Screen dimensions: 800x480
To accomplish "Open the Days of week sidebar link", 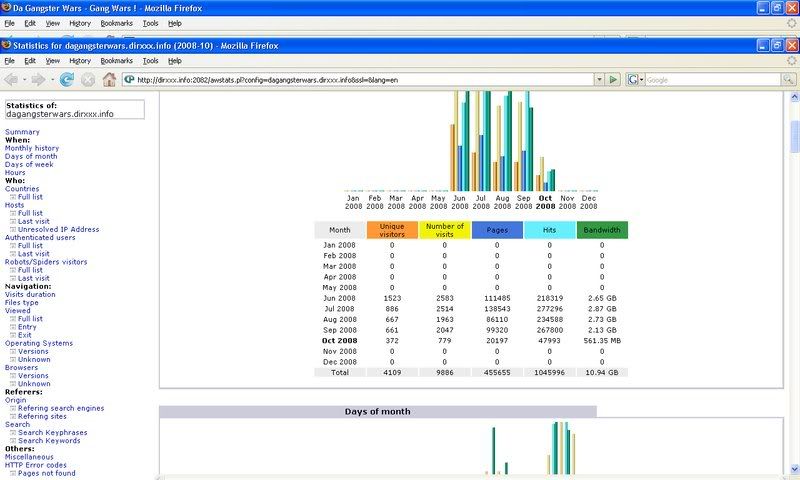I will (x=29, y=164).
